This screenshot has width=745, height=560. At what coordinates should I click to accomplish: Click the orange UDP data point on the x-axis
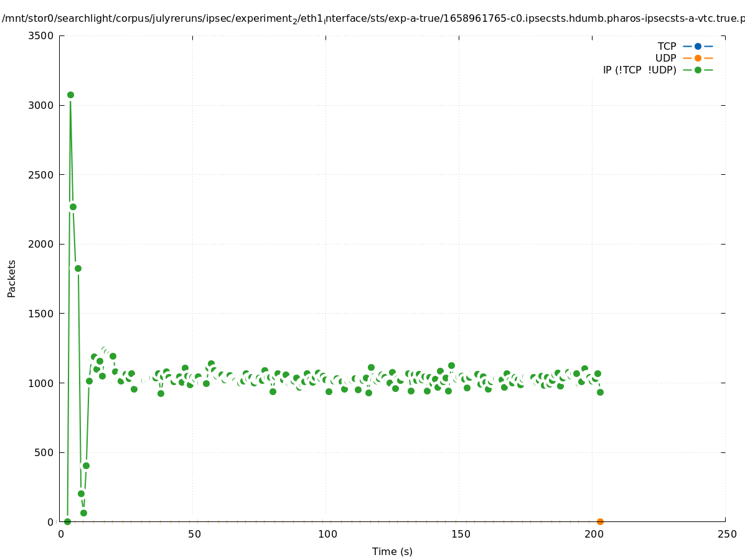[600, 521]
